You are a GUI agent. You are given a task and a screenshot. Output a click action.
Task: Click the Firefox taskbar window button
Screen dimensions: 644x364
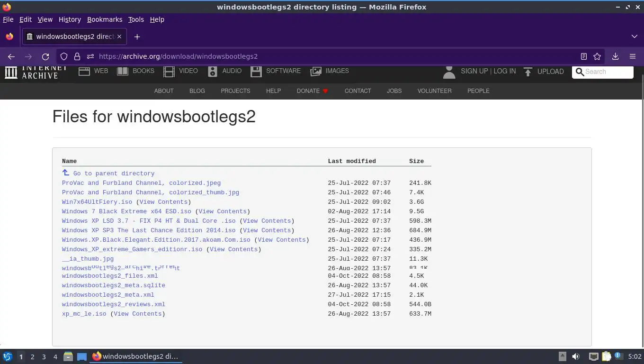(136, 356)
